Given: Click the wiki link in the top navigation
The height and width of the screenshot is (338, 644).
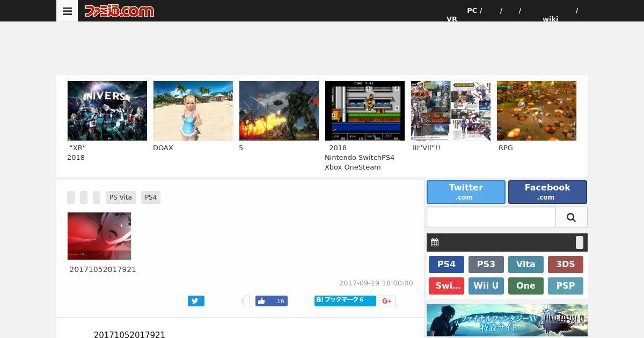Looking at the screenshot, I should coord(550,19).
